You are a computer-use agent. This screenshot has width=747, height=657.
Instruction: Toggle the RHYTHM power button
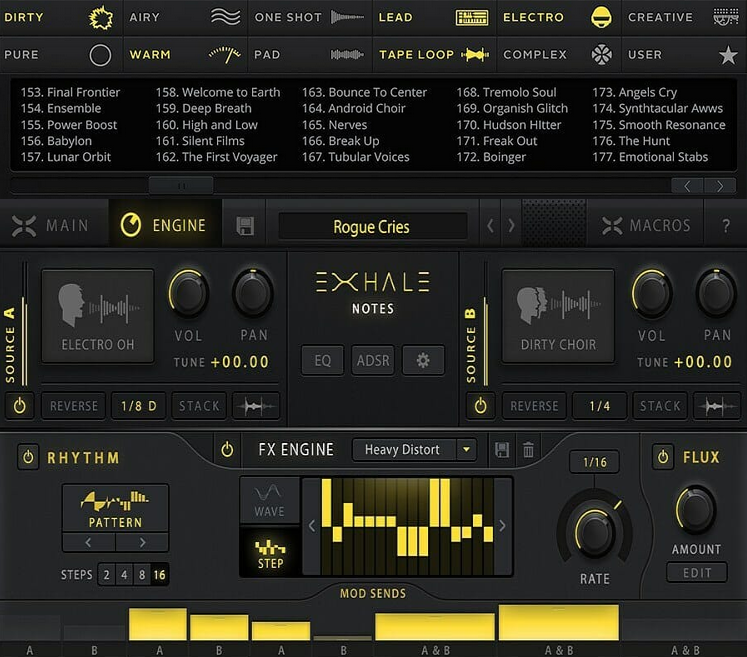point(29,457)
